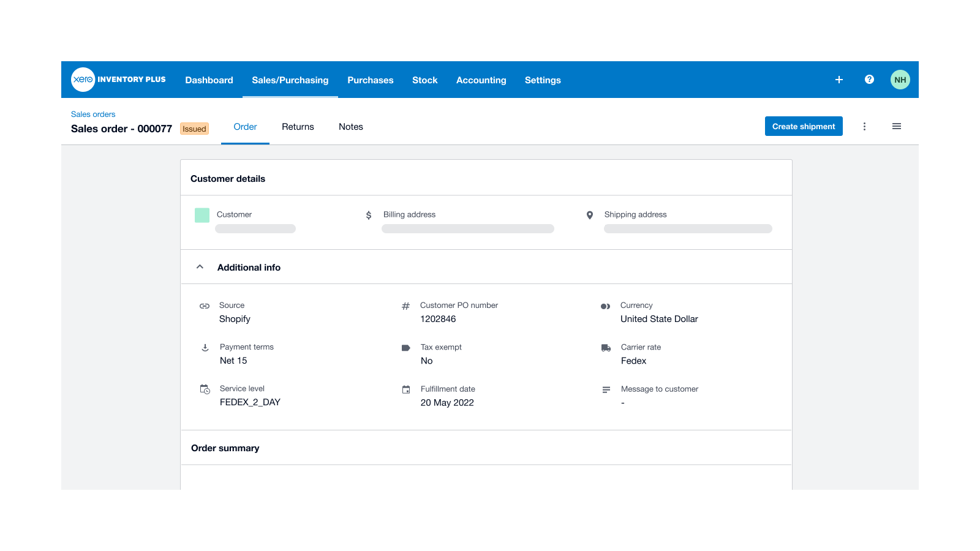The width and height of the screenshot is (980, 551).
Task: Click the help question mark icon
Action: coord(869,80)
